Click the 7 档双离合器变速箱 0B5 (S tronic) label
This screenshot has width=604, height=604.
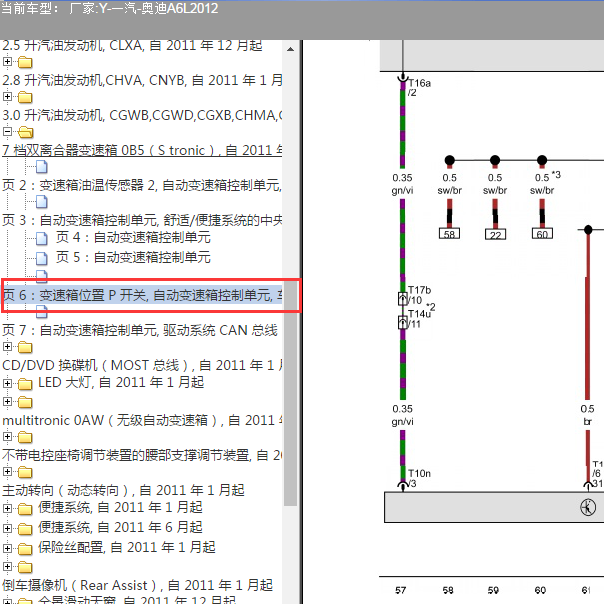[142, 150]
